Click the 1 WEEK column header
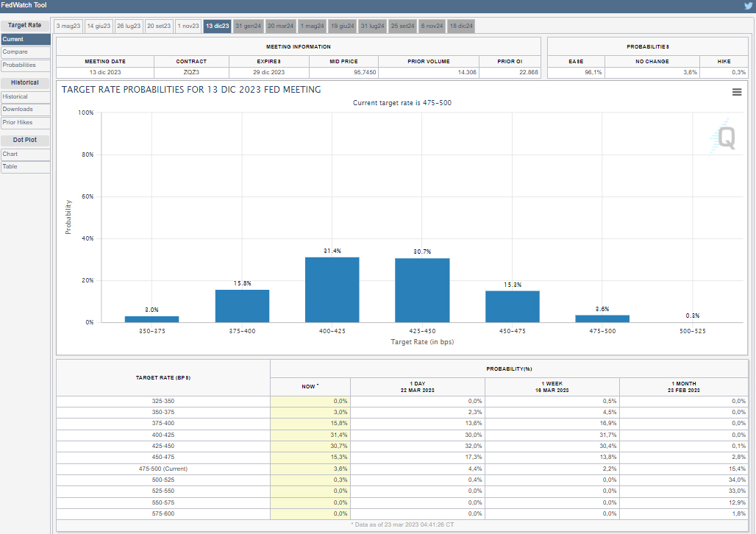Viewport: 756px width, 534px height. pyautogui.click(x=552, y=386)
